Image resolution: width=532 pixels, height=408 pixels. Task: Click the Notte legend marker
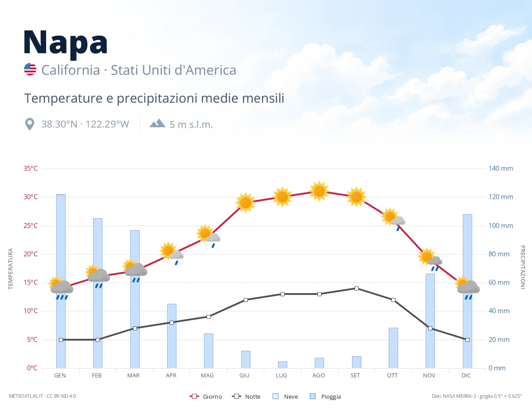click(236, 396)
